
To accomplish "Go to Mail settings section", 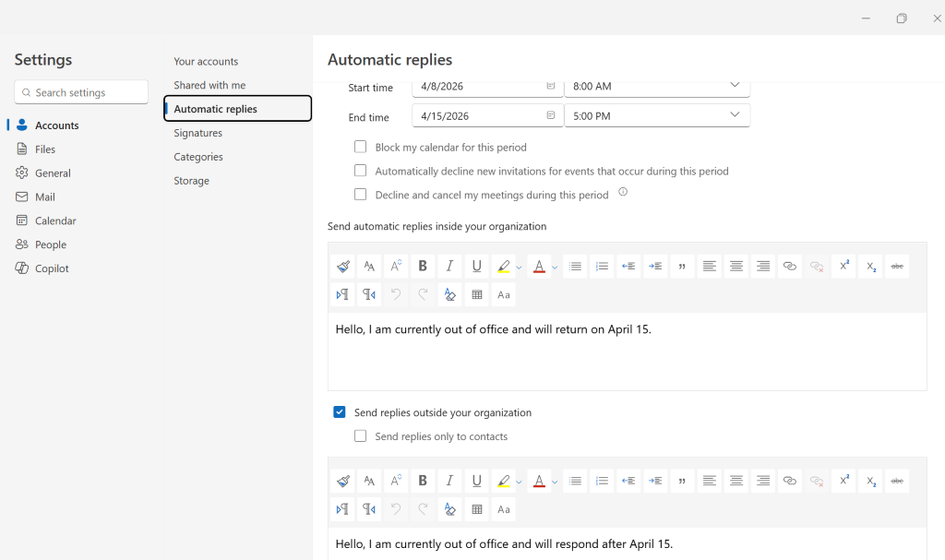I will tap(44, 197).
